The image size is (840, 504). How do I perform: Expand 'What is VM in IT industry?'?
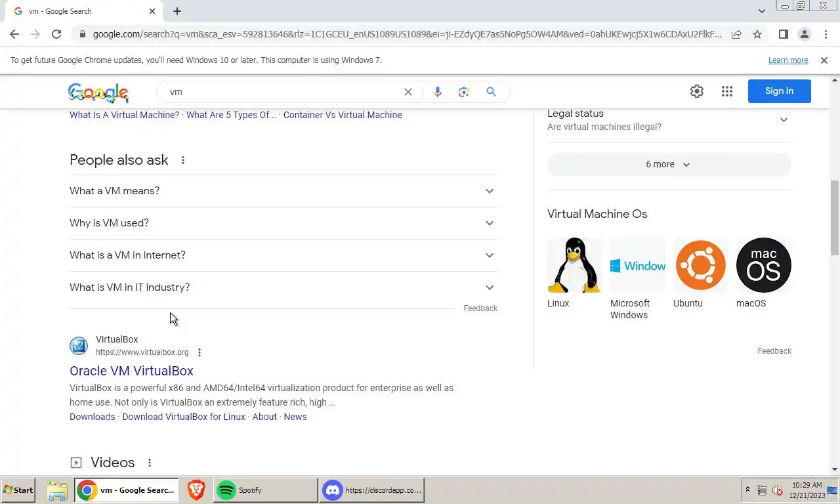coord(283,287)
